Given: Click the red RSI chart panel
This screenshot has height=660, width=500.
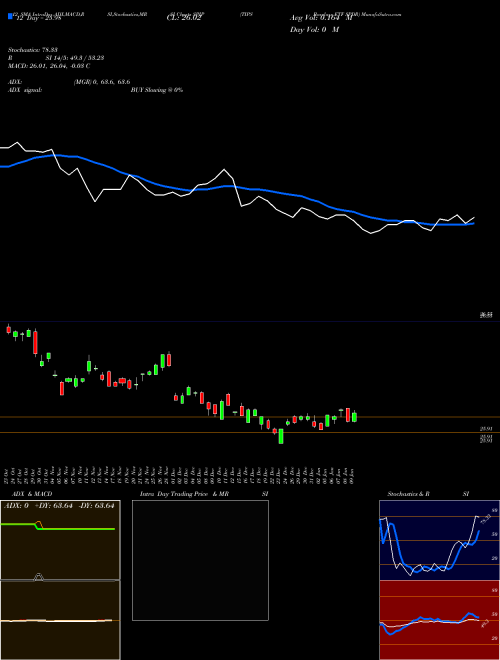Looking at the screenshot, I should [439, 620].
